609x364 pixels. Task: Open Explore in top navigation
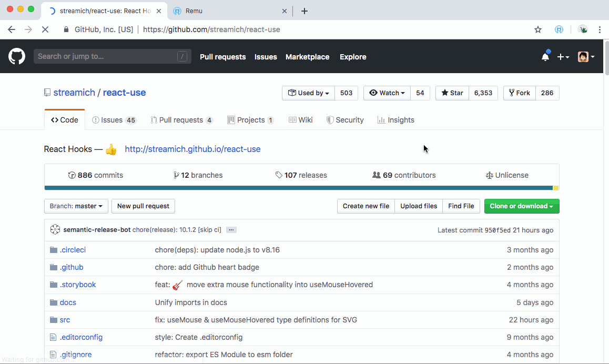(x=353, y=57)
